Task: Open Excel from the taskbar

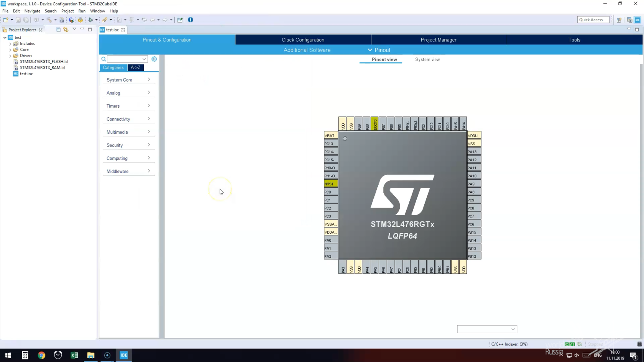Action: 74,355
